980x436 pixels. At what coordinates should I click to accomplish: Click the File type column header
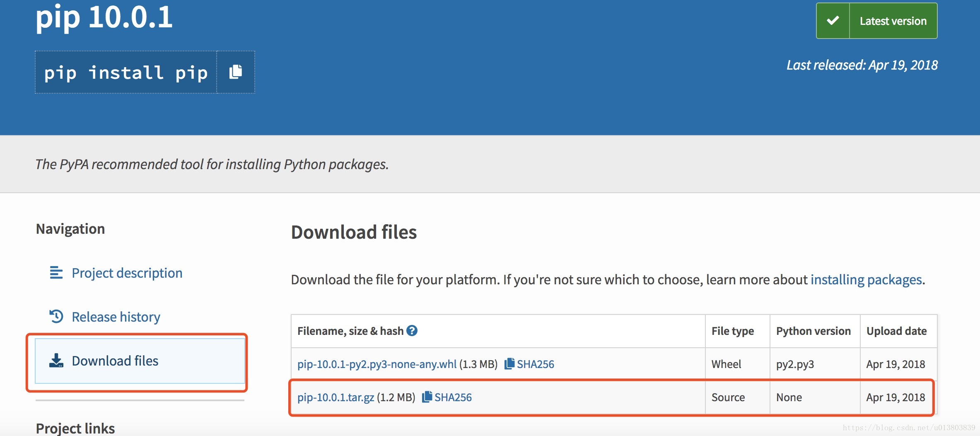click(733, 331)
